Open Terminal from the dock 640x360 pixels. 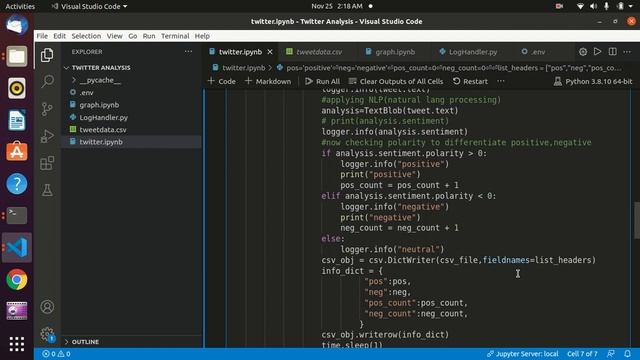click(17, 215)
